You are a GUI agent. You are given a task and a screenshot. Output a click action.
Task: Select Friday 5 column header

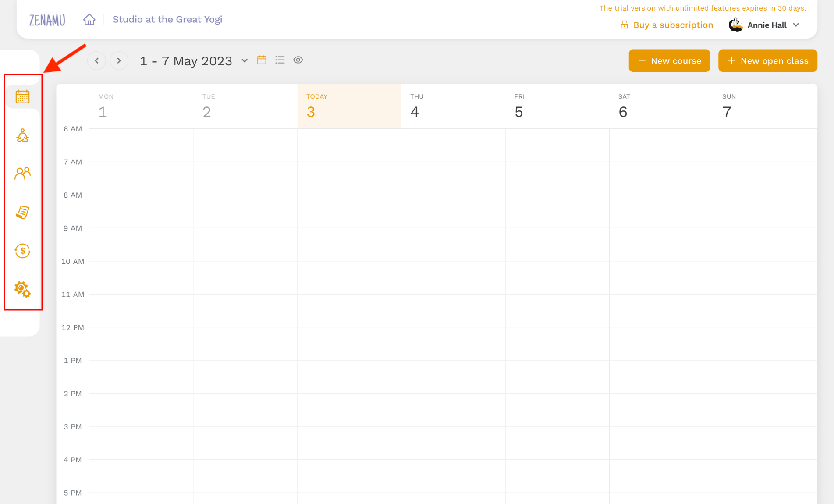(x=557, y=106)
